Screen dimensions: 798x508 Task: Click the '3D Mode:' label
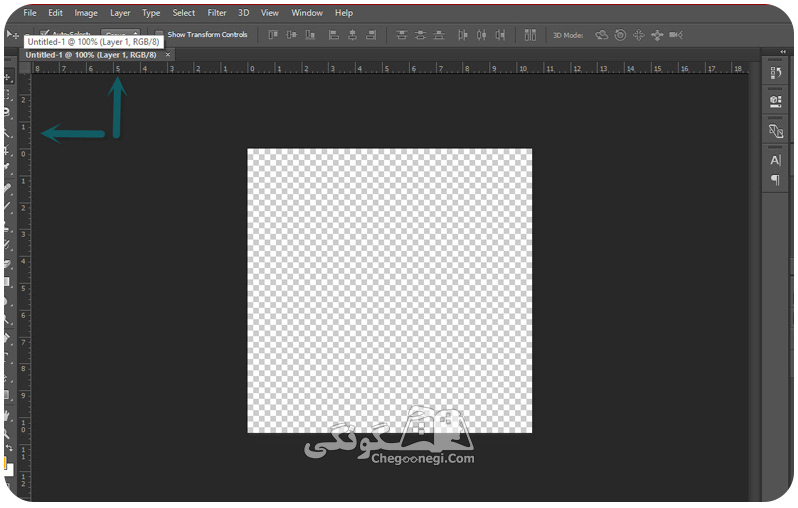click(x=568, y=35)
